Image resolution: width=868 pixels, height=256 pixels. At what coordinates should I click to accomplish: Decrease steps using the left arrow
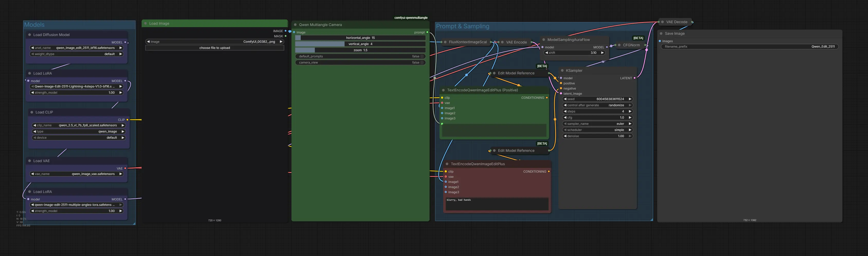(x=565, y=112)
